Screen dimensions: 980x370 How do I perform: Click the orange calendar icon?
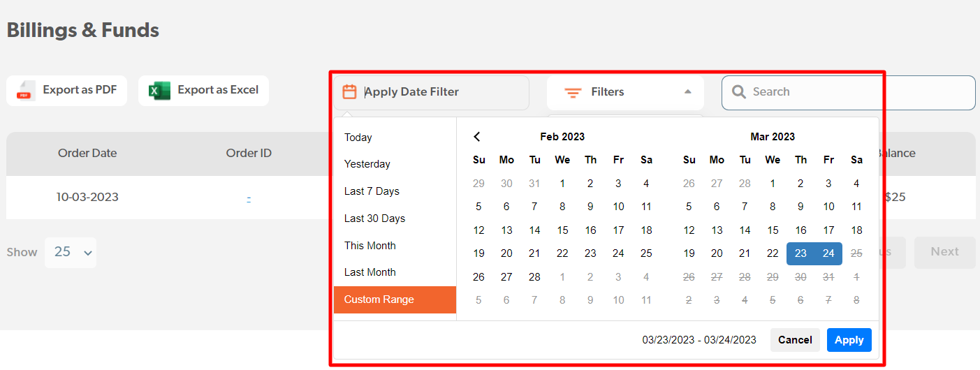(349, 91)
